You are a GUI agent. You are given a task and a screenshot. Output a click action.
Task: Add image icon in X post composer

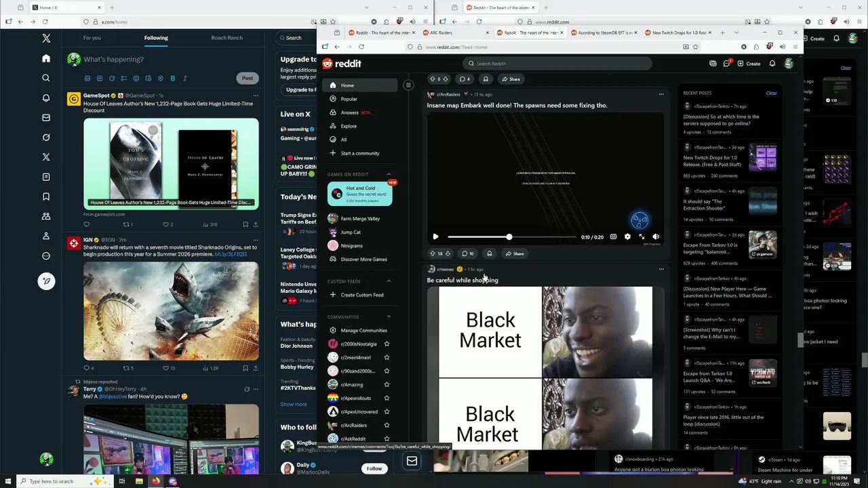[x=87, y=79]
